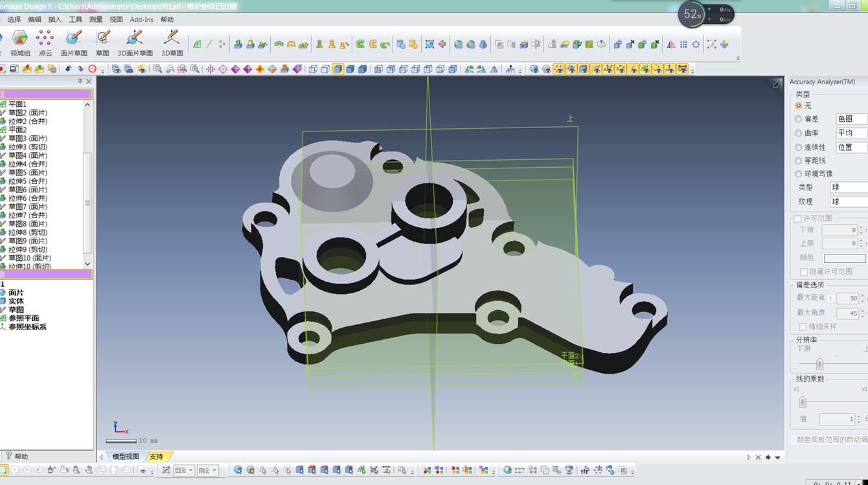The height and width of the screenshot is (485, 868).
Task: Switch to the 模型视图 tab
Action: 126,457
